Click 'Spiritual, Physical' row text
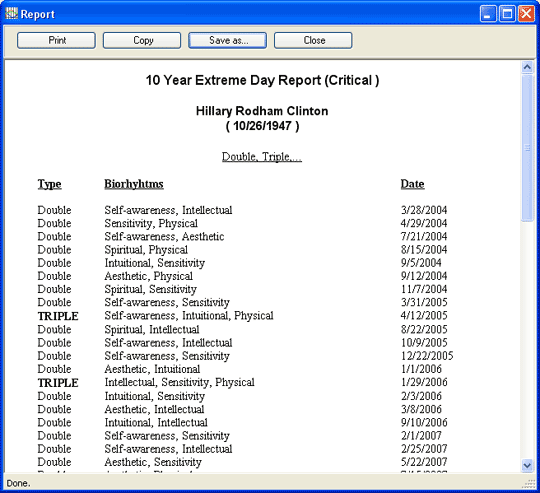Image resolution: width=540 pixels, height=493 pixels. (146, 250)
